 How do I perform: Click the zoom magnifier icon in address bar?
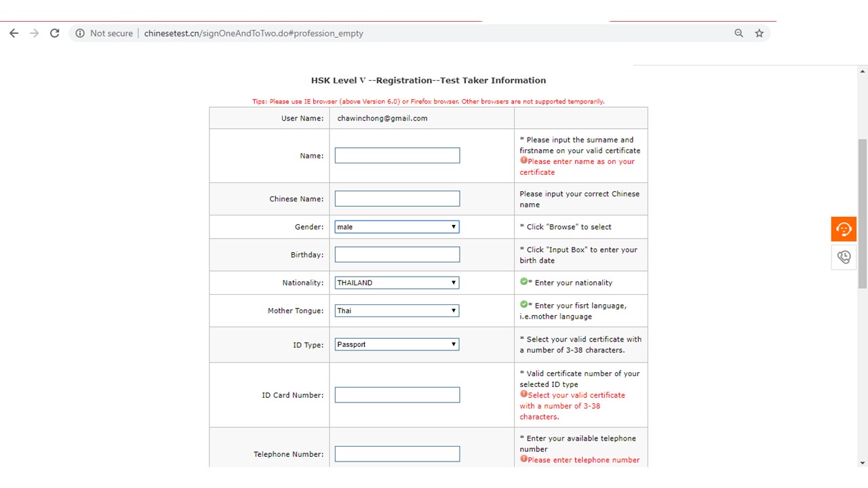[x=739, y=33]
